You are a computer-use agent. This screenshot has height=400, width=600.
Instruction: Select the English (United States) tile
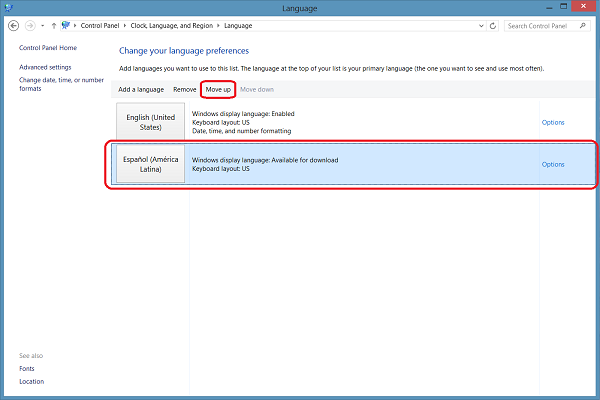pos(150,121)
